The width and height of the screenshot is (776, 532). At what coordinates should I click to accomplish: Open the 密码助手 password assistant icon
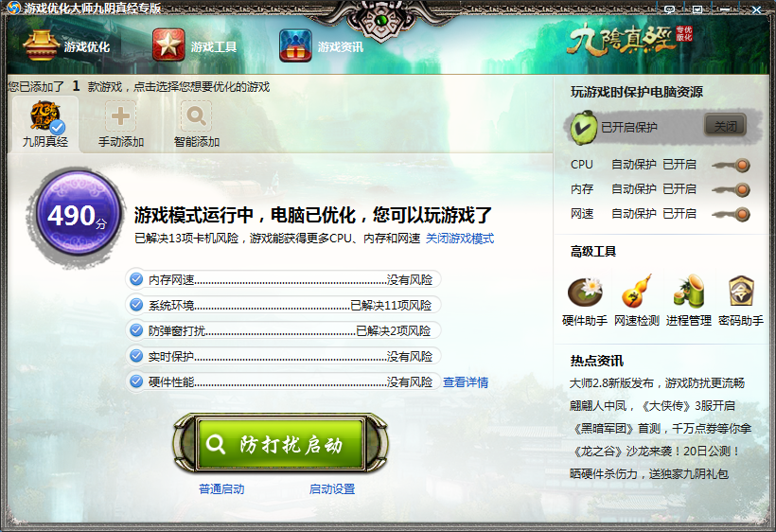click(x=741, y=292)
